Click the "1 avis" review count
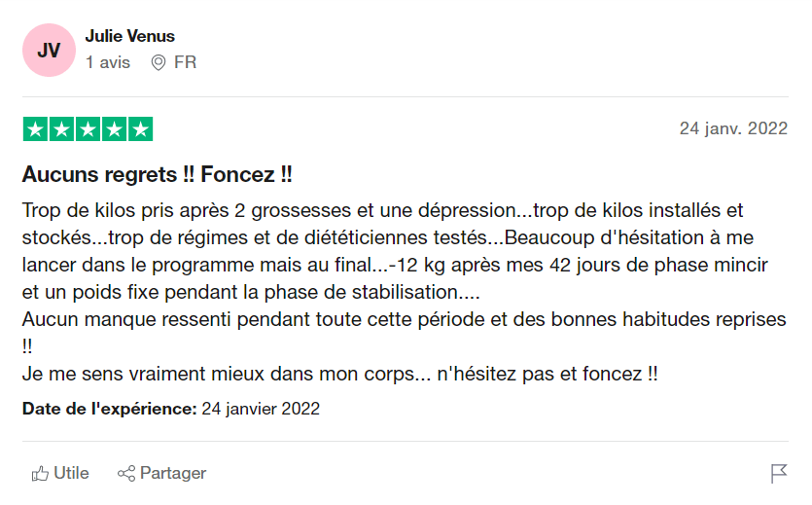 tap(107, 62)
